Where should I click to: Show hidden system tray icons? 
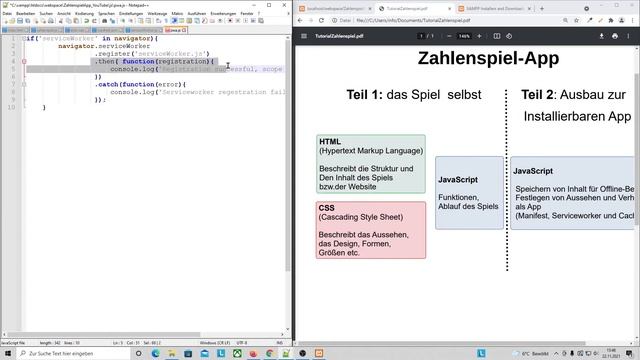pos(556,353)
